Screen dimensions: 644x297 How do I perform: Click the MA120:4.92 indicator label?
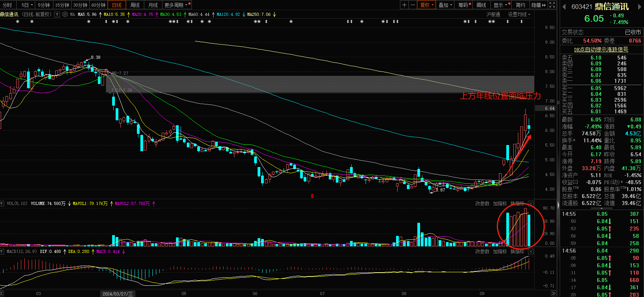coord(228,14)
